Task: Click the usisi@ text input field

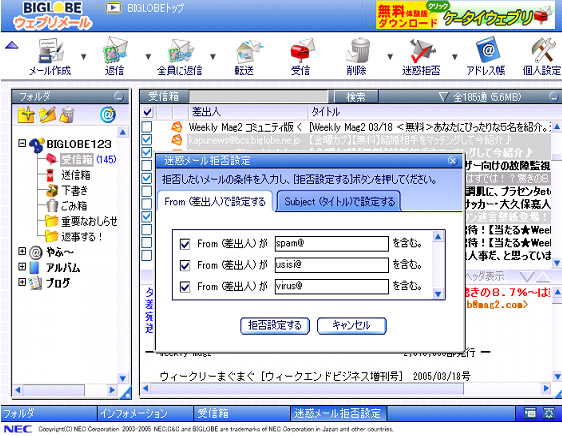Action: tap(332, 265)
